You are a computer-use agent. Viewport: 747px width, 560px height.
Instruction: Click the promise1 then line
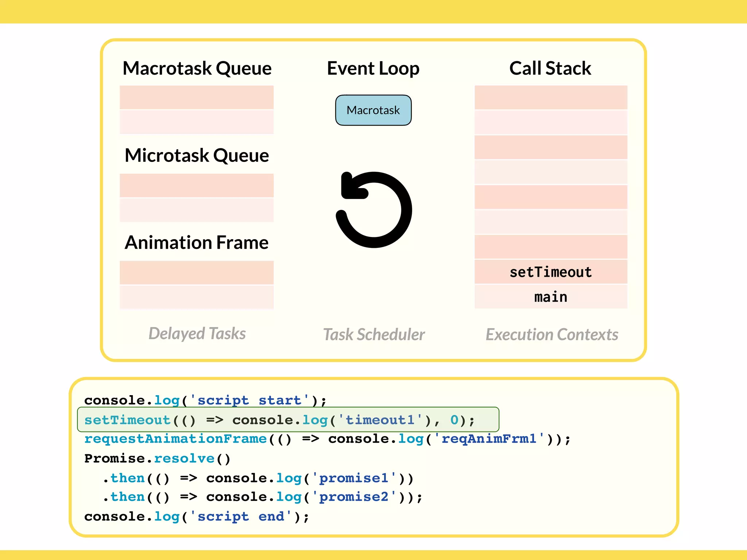click(x=258, y=478)
